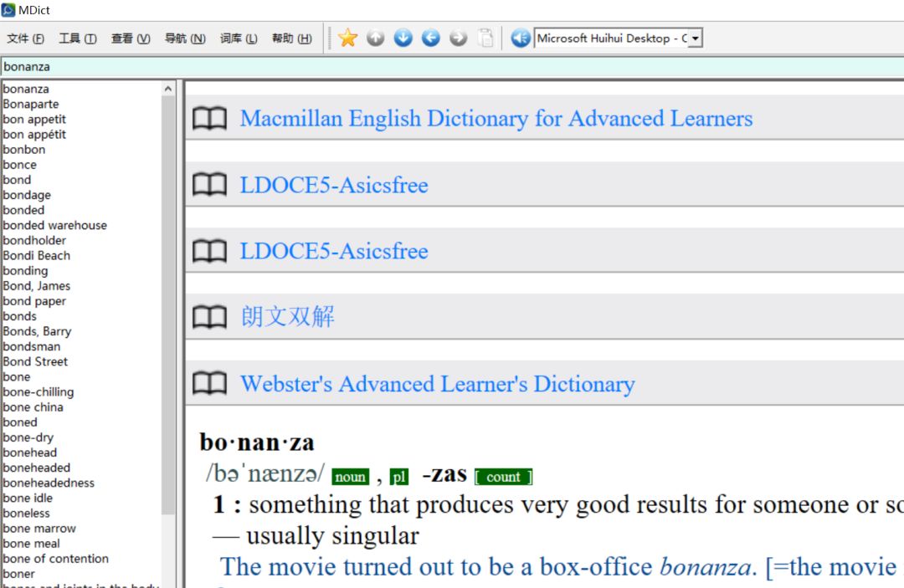Select 'boneheadedness' in the word list
Image resolution: width=904 pixels, height=588 pixels.
[x=49, y=483]
